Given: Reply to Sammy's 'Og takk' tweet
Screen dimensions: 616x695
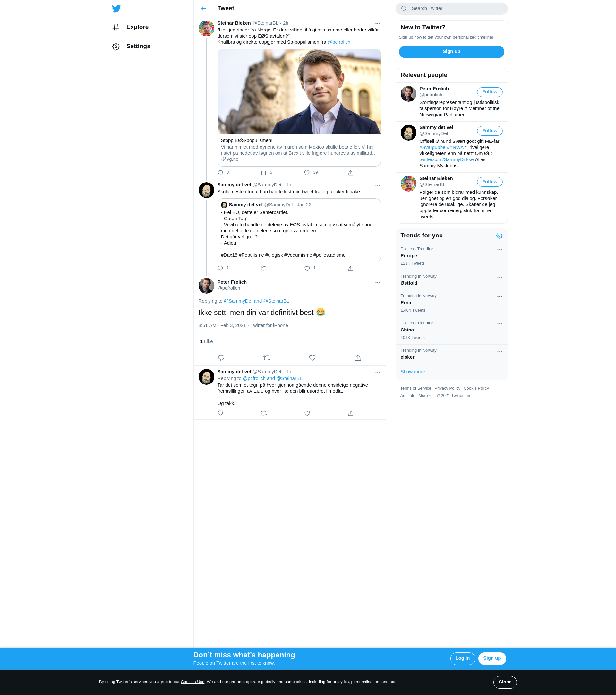Looking at the screenshot, I should tap(220, 413).
